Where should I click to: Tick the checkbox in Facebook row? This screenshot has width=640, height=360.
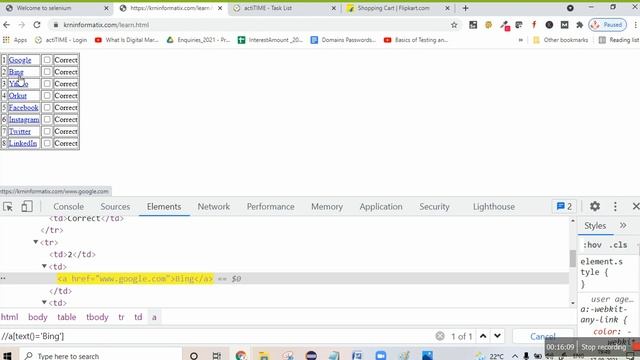[x=47, y=107]
